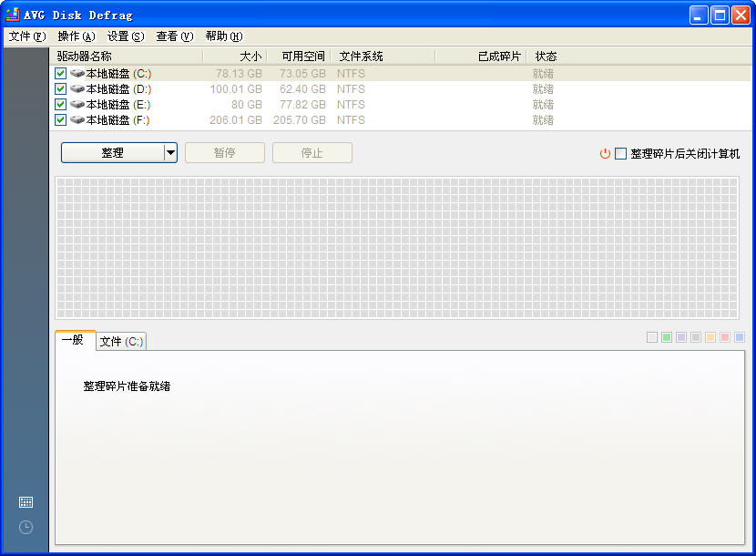756x556 pixels.
Task: Minimize the AVG Disk Defrag window
Action: pos(698,15)
